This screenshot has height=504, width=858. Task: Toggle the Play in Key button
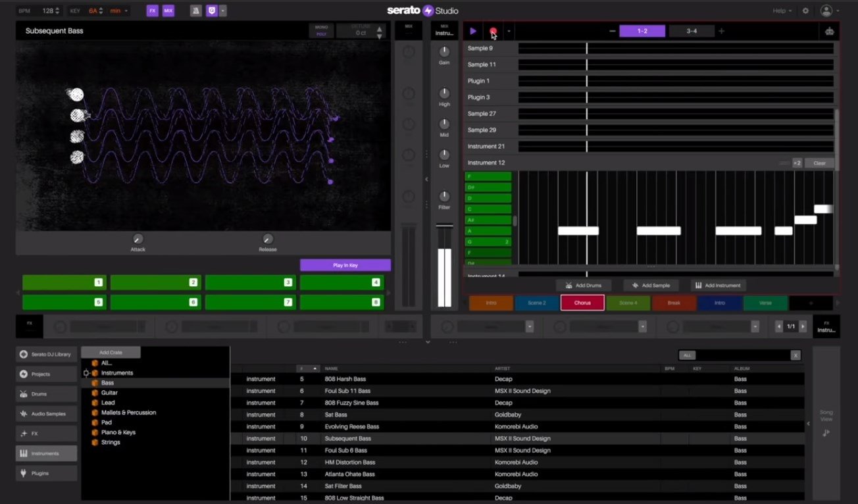pyautogui.click(x=345, y=265)
